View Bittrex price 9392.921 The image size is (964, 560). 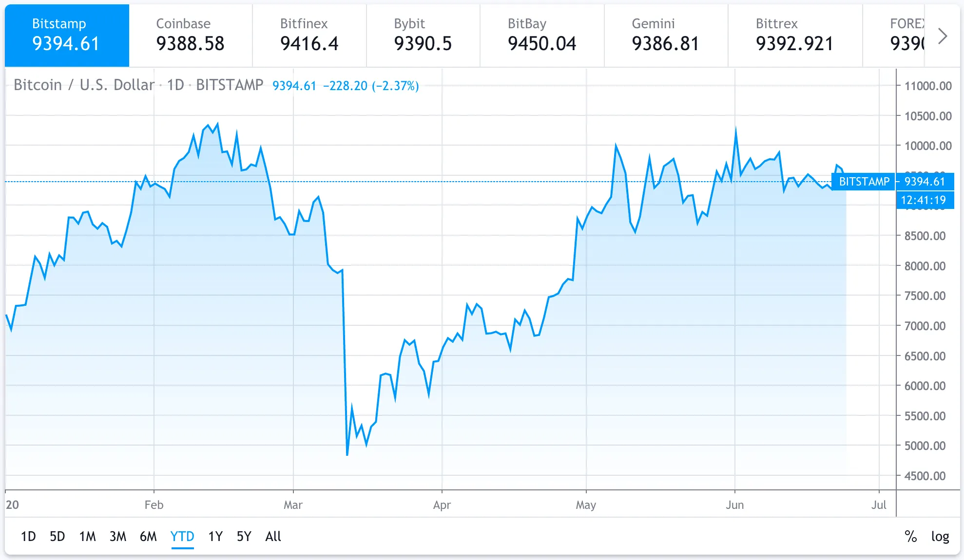[x=794, y=34]
